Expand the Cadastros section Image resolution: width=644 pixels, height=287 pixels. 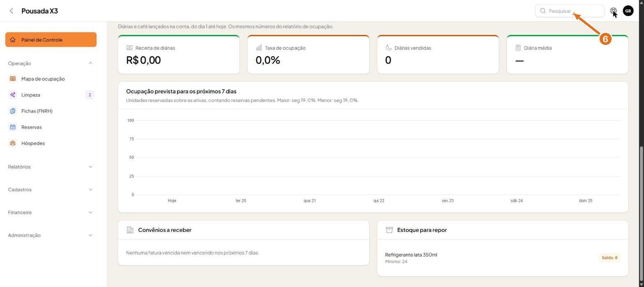click(x=51, y=190)
